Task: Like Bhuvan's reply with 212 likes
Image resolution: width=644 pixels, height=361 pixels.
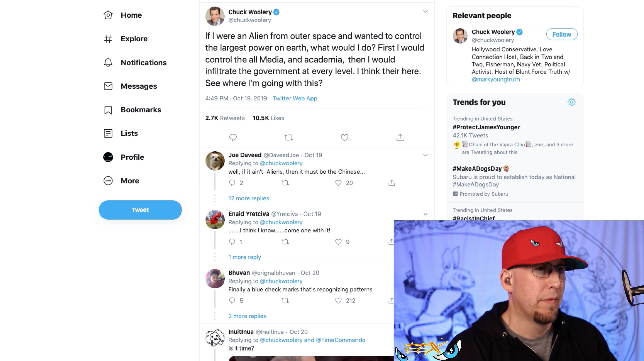Action: tap(338, 300)
